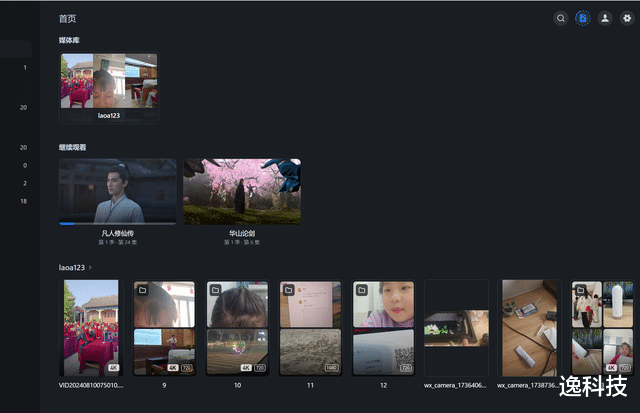Resume 凡人修仙传 thumbnail
Image resolution: width=640 pixels, height=413 pixels.
coord(118,191)
